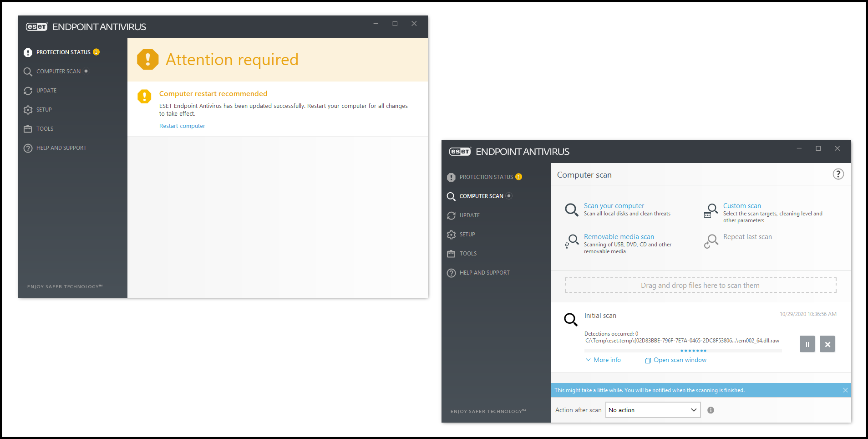Click Tools briefcase icon in right window sidebar
Viewport: 868px width, 439px height.
[451, 254]
